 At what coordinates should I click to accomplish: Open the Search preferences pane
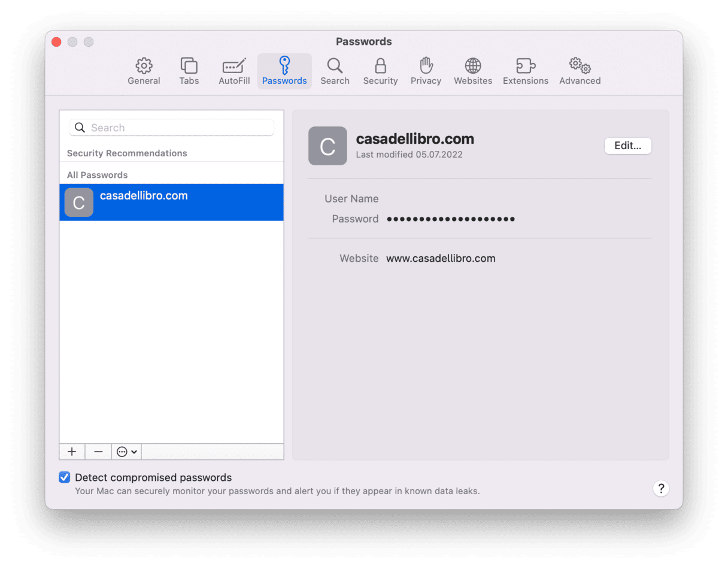click(x=335, y=71)
